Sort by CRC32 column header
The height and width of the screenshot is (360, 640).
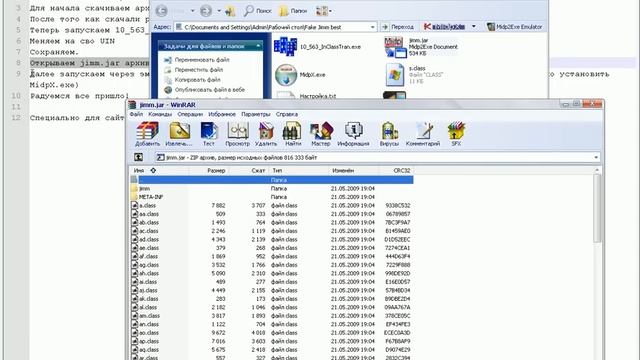tap(396, 170)
